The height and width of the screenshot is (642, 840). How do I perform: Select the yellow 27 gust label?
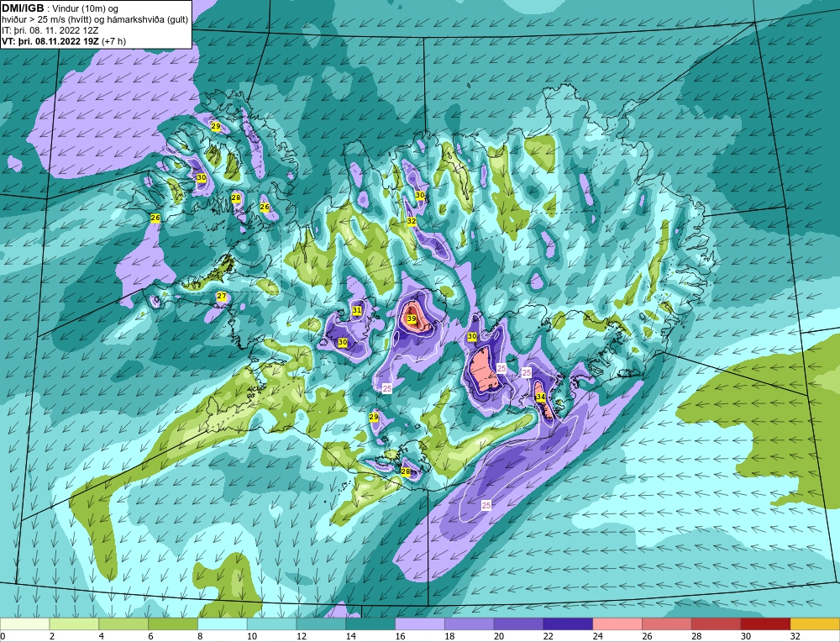coord(222,297)
